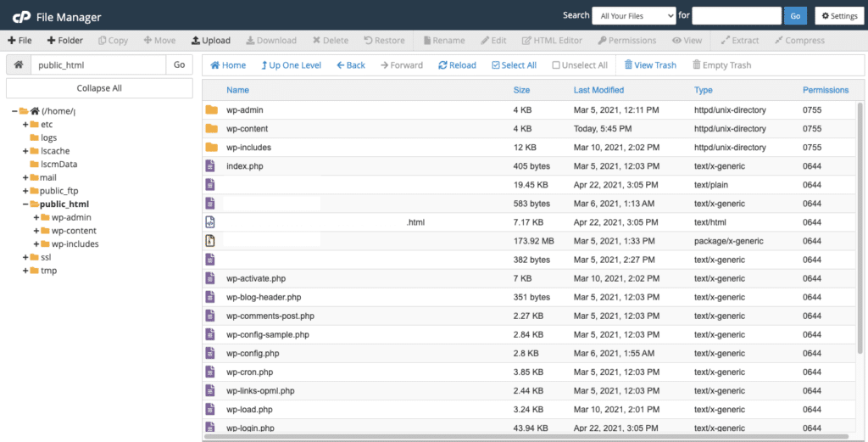Click the View toolbar button
Viewport: 868px width, 442px height.
coord(687,41)
